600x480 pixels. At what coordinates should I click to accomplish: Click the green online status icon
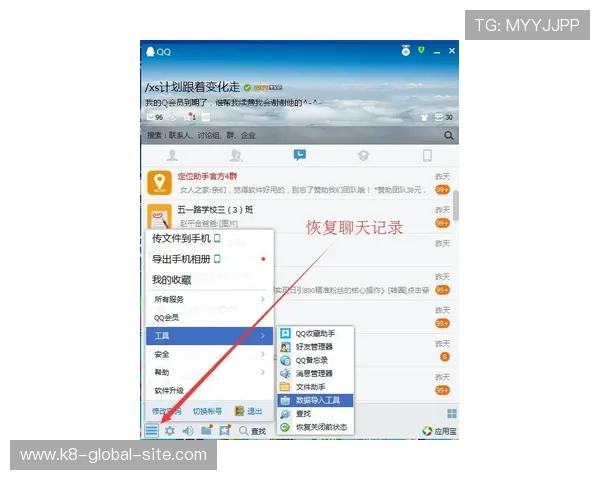pyautogui.click(x=247, y=88)
